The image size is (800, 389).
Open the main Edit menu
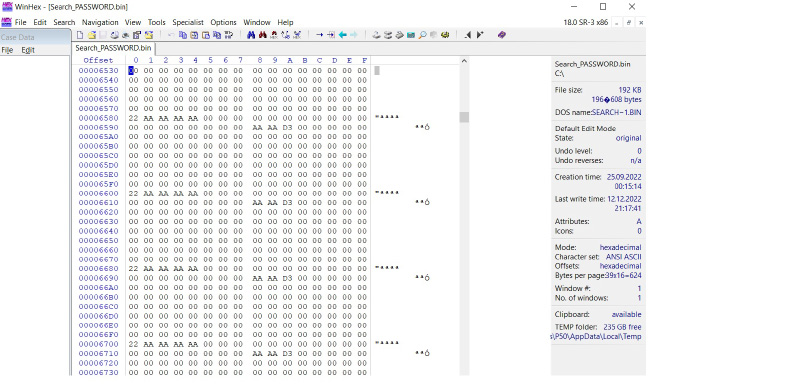pos(40,22)
